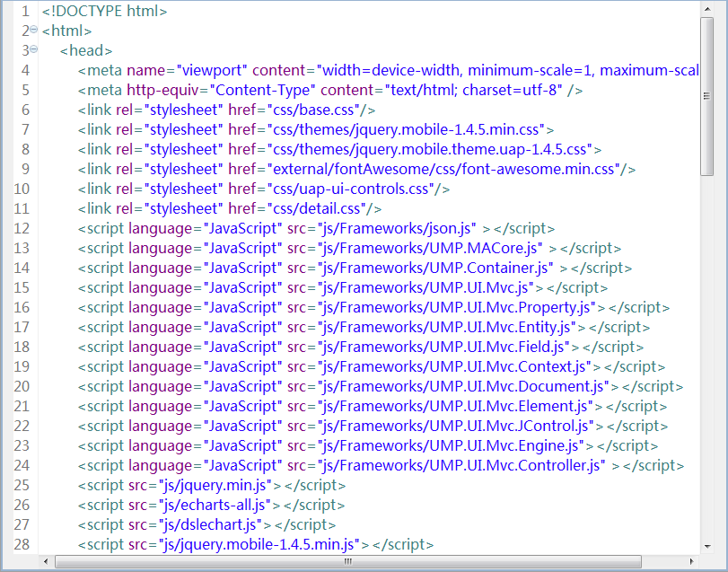Click "text/html; charset=utf-8" on line 5
Viewport: 728px width, 572px height.
click(474, 90)
